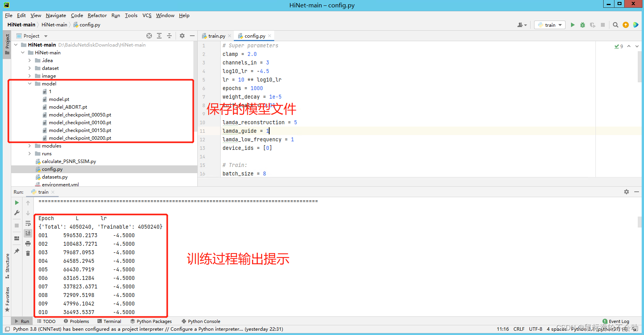The image size is (644, 335).
Task: Open the Python Console tool window
Action: [201, 321]
